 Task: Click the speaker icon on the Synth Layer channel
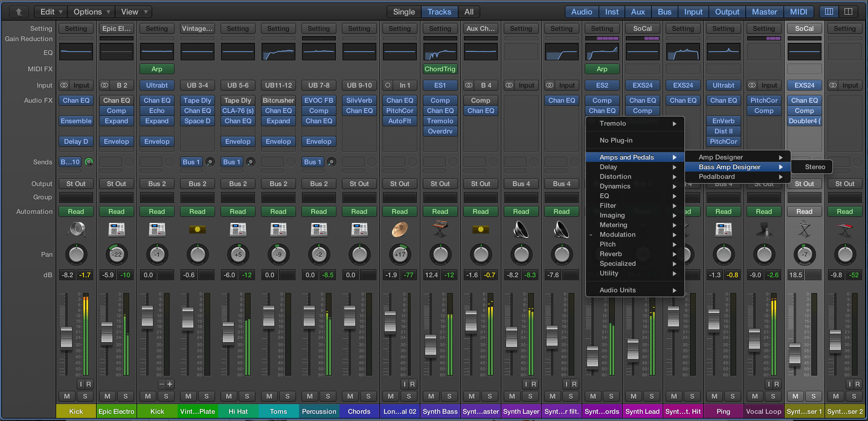click(521, 230)
